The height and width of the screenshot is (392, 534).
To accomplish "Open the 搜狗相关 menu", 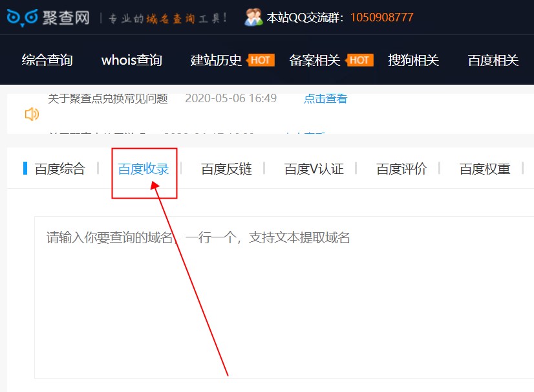I will click(x=414, y=60).
